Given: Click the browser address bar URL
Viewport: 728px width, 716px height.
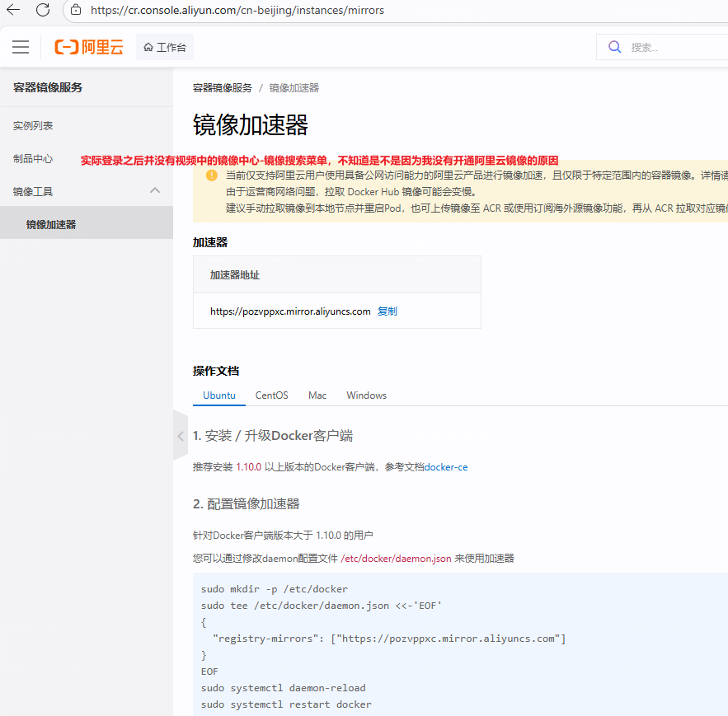Looking at the screenshot, I should tap(237, 10).
